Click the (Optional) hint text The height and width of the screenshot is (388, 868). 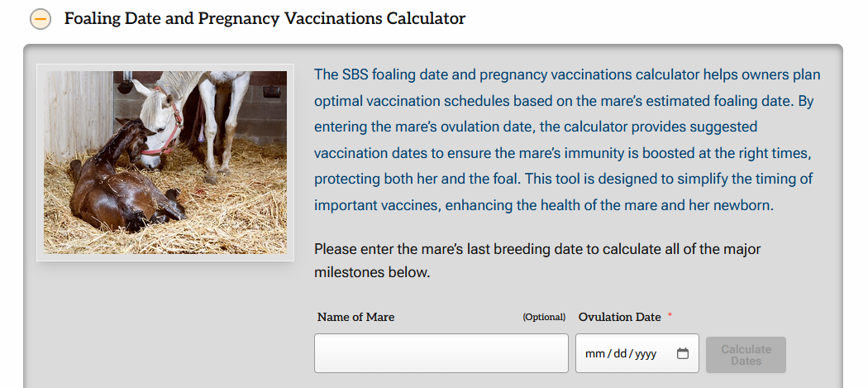click(x=544, y=317)
